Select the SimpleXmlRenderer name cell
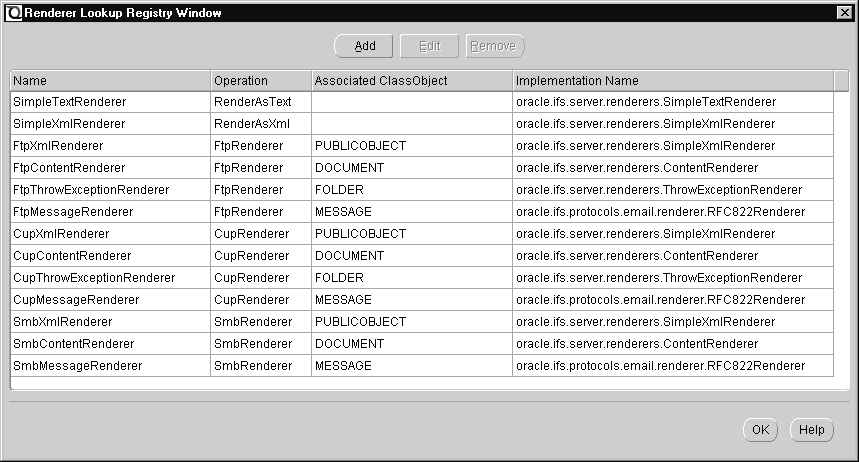The height and width of the screenshot is (462, 859). 110,124
